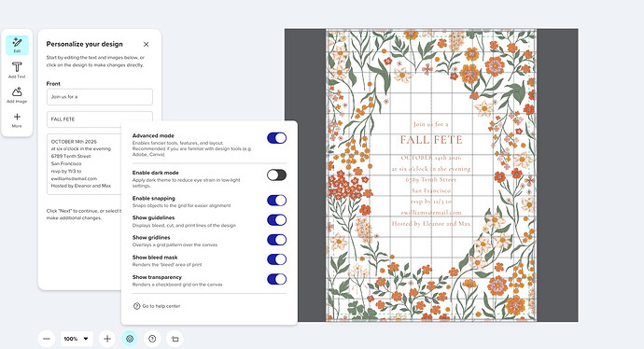Turn off Show guidelines toggle
Image resolution: width=644 pixels, height=349 pixels.
tap(276, 220)
